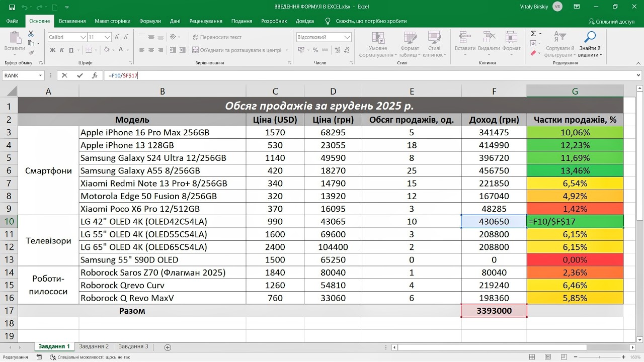Toggle top vertical alignment

pyautogui.click(x=142, y=37)
